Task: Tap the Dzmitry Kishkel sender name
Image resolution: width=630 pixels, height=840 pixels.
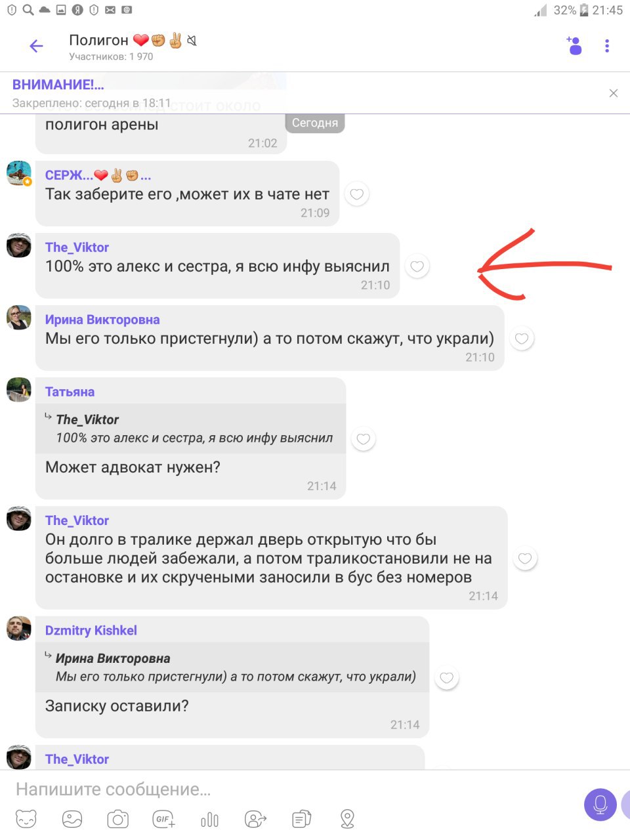Action: coord(91,631)
